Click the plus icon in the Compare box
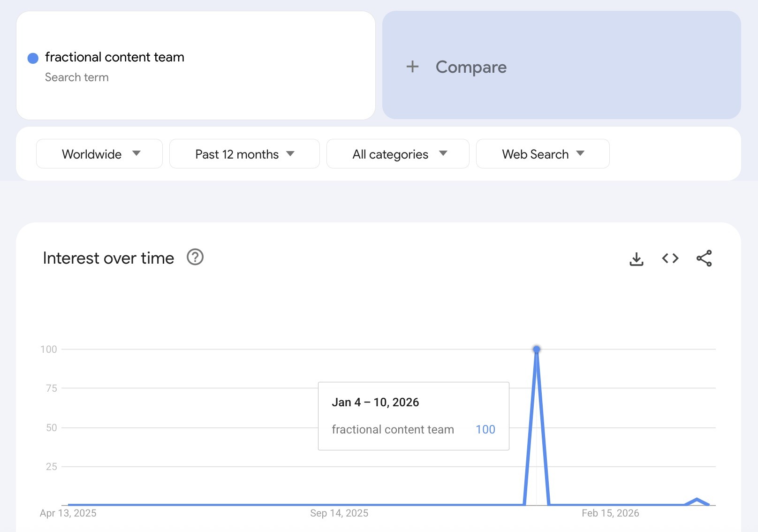The height and width of the screenshot is (532, 758). click(x=412, y=67)
